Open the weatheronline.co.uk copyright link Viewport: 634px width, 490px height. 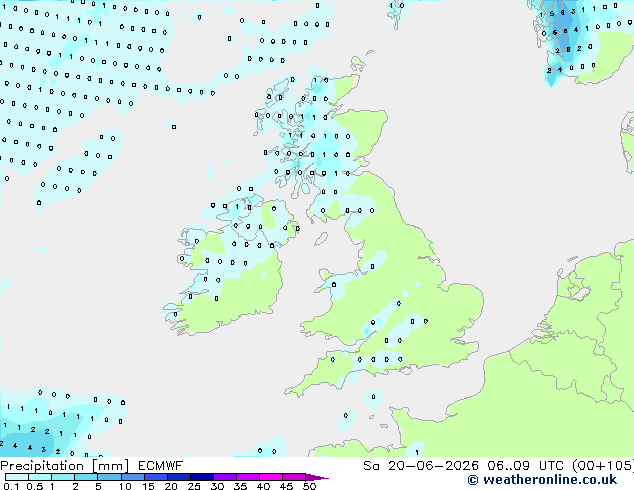click(542, 480)
